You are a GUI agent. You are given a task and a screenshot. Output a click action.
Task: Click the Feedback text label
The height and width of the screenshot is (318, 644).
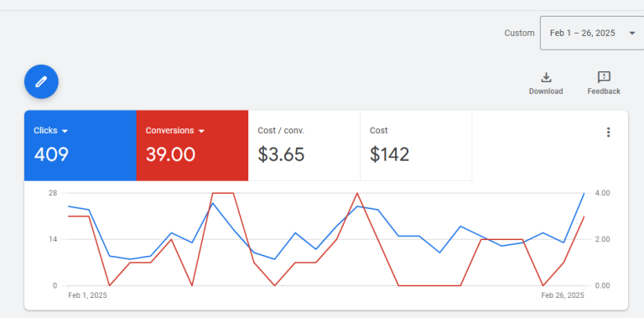click(604, 91)
